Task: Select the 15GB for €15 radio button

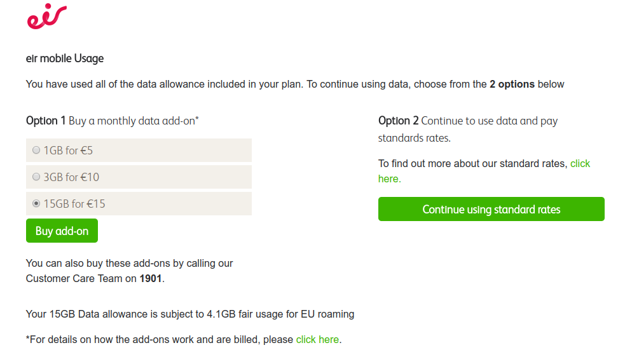Action: tap(36, 203)
